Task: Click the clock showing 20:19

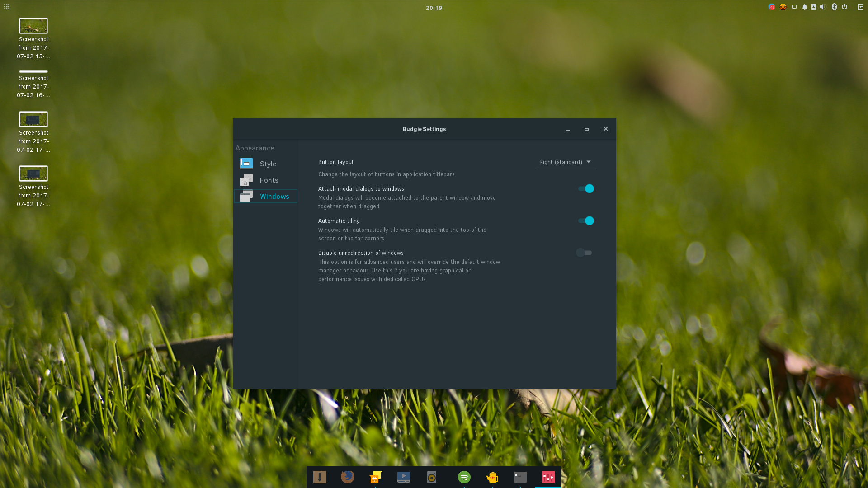Action: (x=434, y=8)
